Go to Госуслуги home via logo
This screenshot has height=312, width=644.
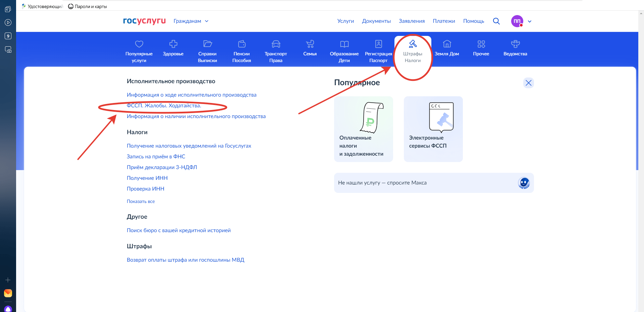(x=144, y=21)
